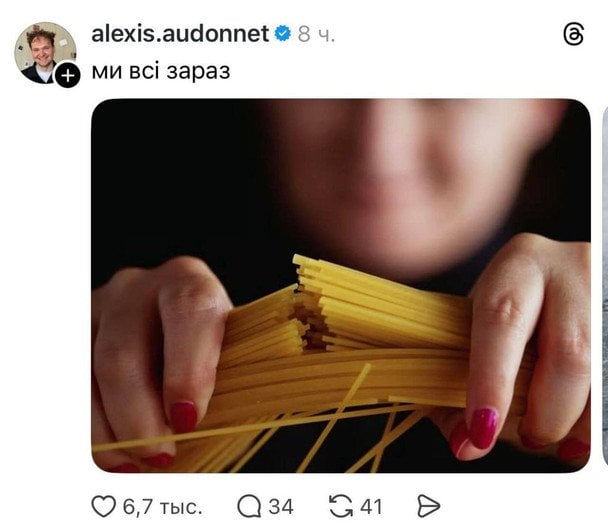
Task: Like the post with the heart icon
Action: click(x=104, y=506)
